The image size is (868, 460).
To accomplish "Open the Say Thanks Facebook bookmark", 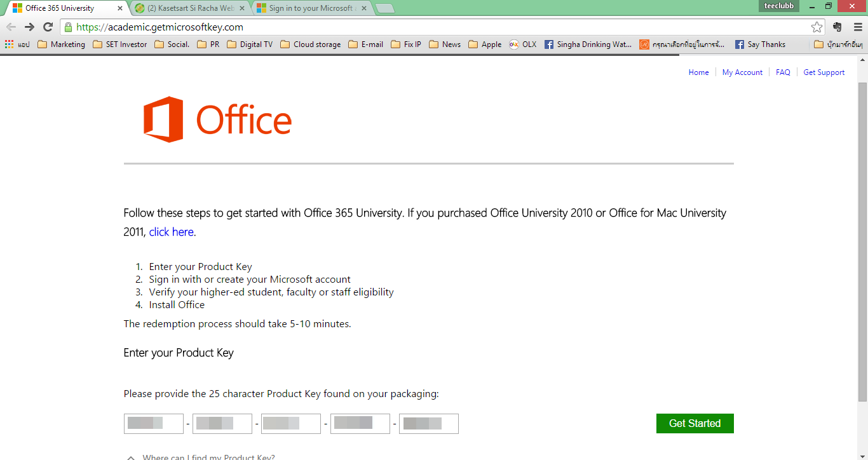I will (x=760, y=44).
